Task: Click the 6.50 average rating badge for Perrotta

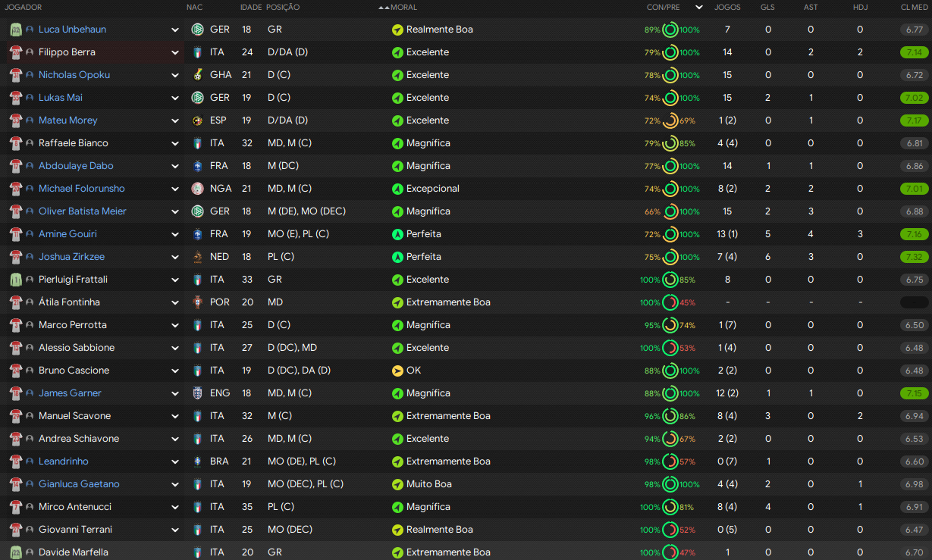Action: pyautogui.click(x=914, y=325)
